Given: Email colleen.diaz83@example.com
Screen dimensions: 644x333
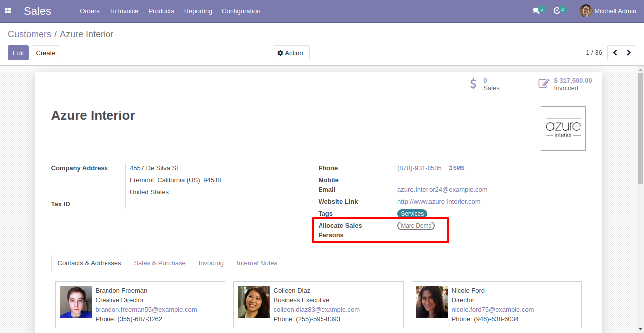Looking at the screenshot, I should 317,310.
